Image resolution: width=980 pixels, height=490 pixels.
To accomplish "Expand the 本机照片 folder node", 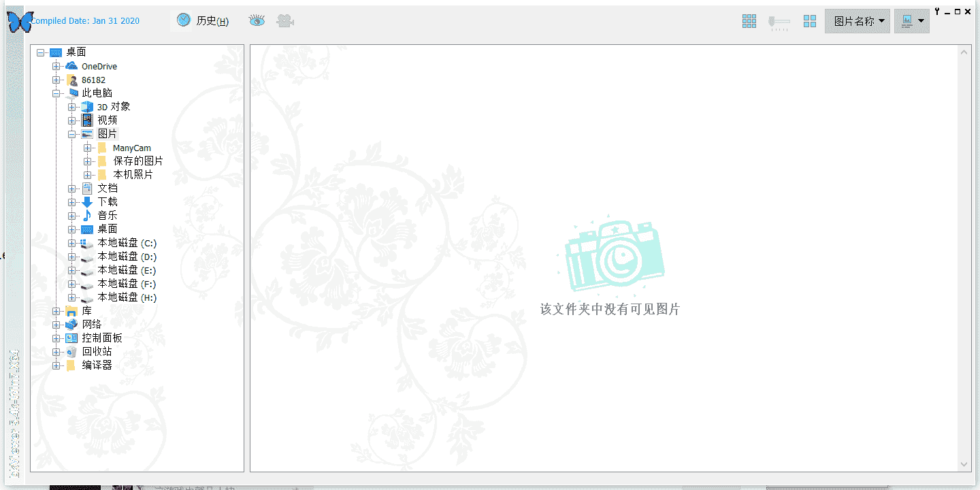I will tap(88, 175).
